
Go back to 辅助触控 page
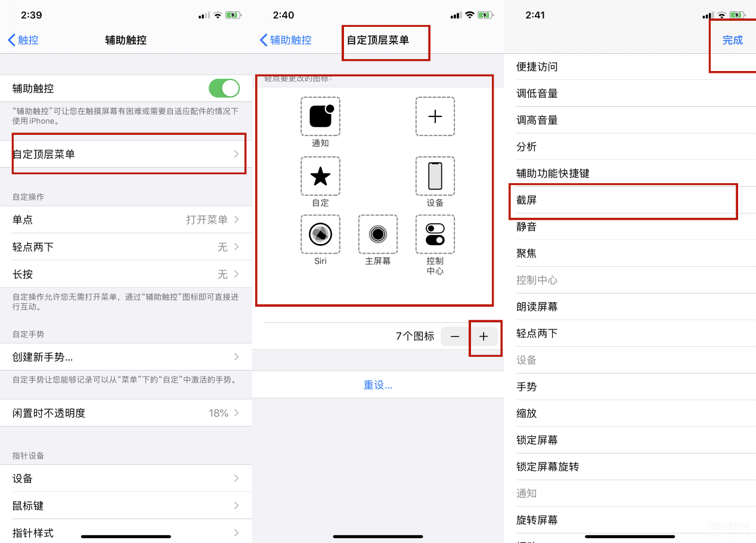click(x=286, y=40)
